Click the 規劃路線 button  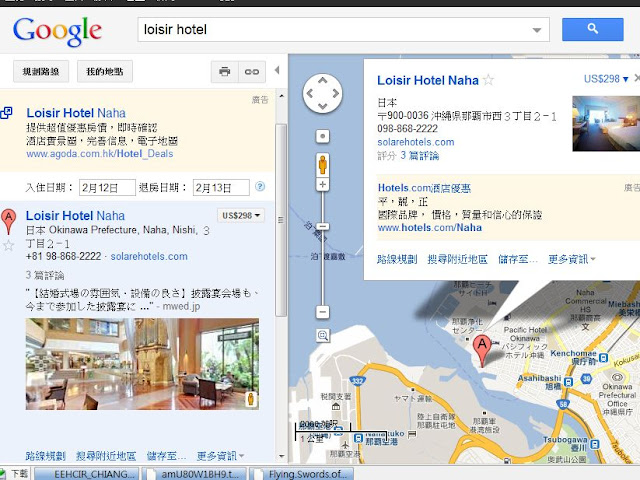[41, 72]
